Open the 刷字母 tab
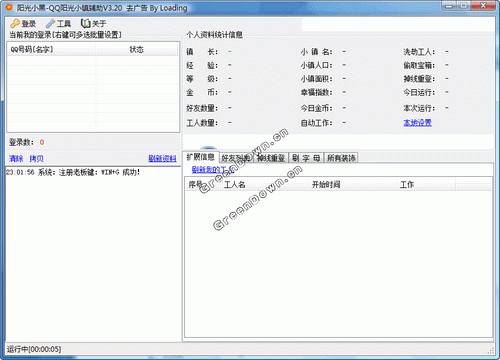 (306, 158)
